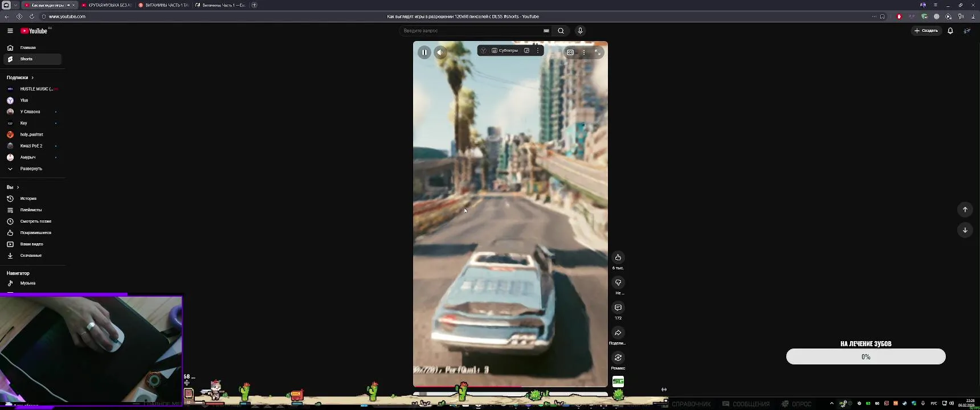The height and width of the screenshot is (410, 980).
Task: Seek the Short's red progress bar
Action: (x=510, y=387)
